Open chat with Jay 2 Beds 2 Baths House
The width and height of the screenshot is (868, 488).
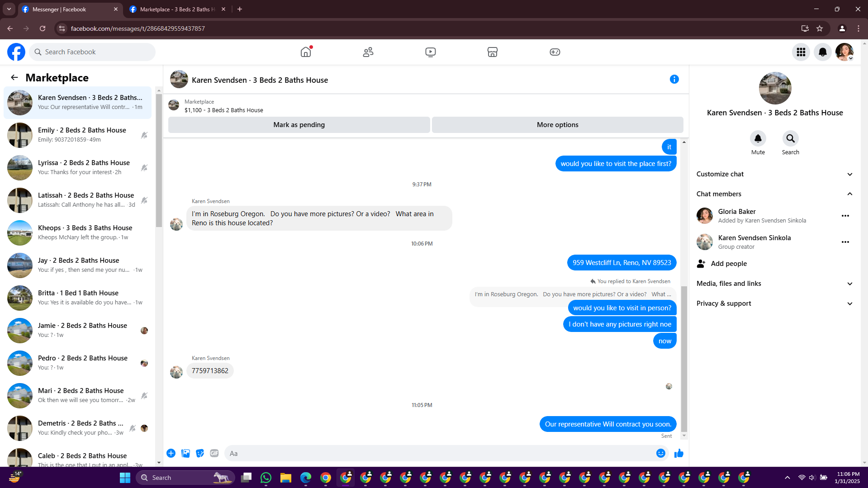(x=78, y=265)
